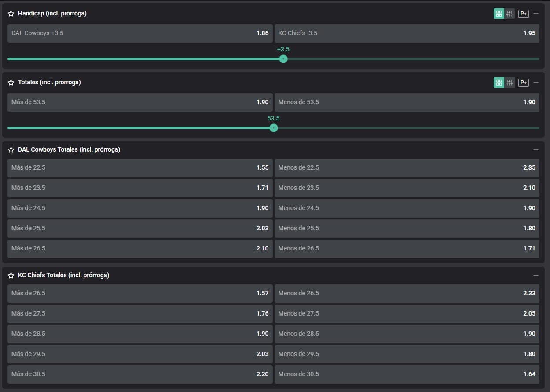
Task: Click the Totales slider knob at 53.5
Action: pos(274,128)
